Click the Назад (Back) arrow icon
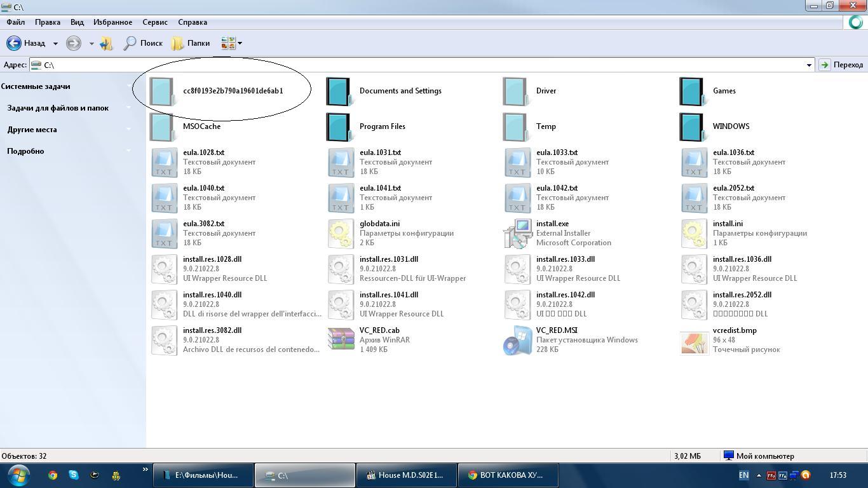The height and width of the screenshot is (488, 868). 14,43
